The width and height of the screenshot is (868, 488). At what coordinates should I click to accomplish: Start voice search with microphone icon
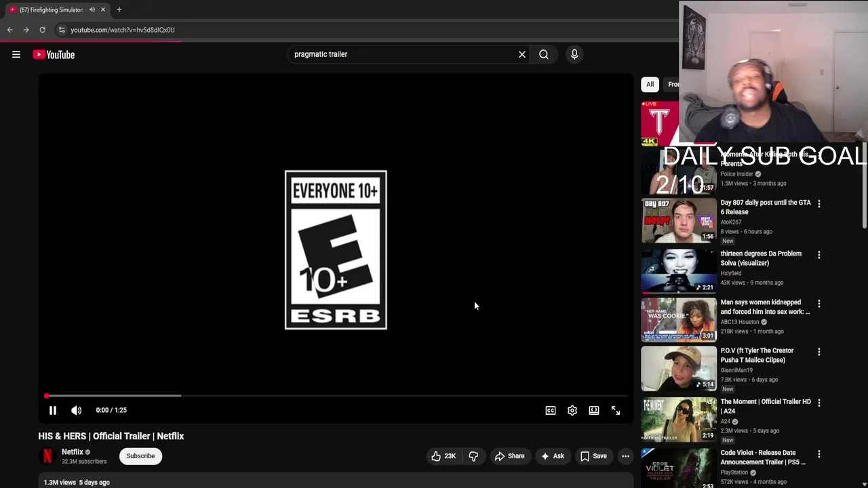(x=574, y=54)
